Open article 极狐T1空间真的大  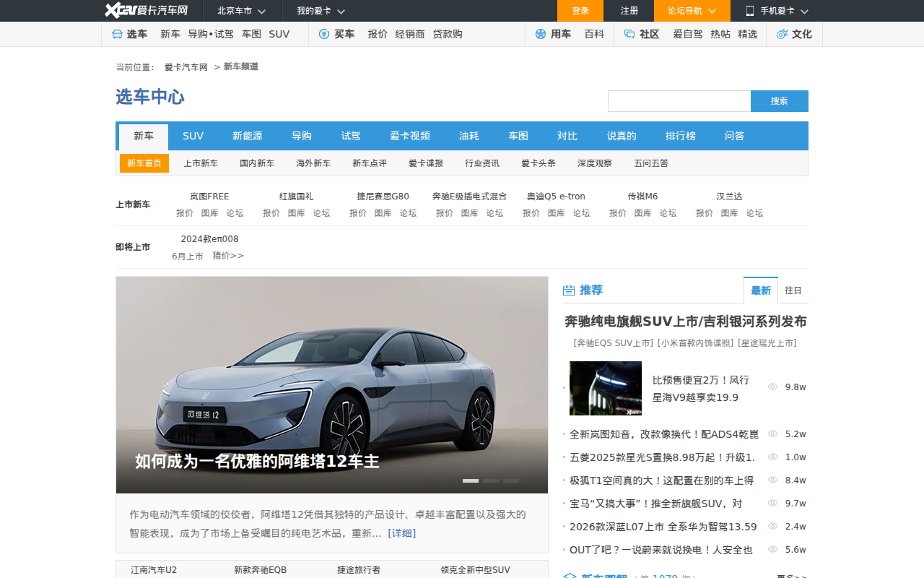pyautogui.click(x=662, y=480)
